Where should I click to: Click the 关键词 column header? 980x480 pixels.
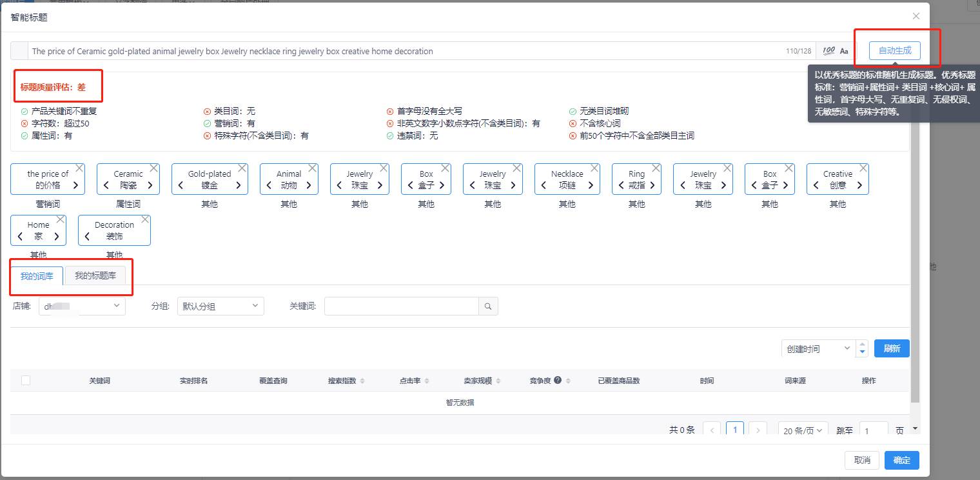[100, 381]
